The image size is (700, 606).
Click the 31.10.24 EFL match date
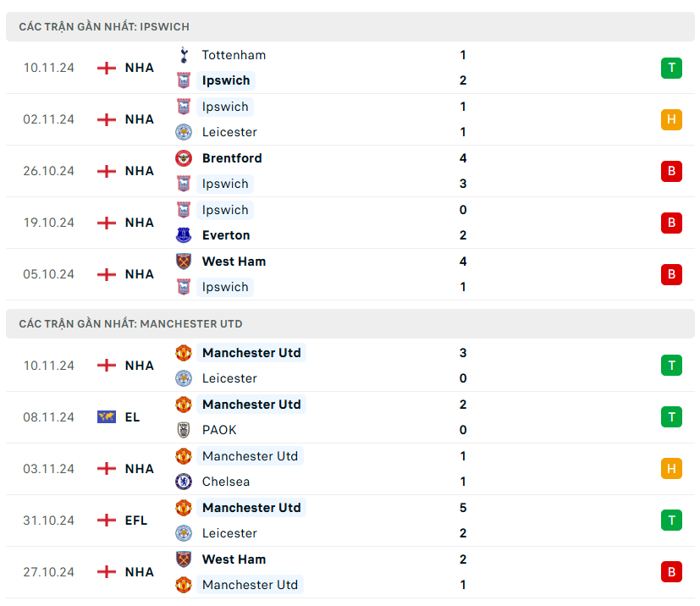[x=48, y=521]
